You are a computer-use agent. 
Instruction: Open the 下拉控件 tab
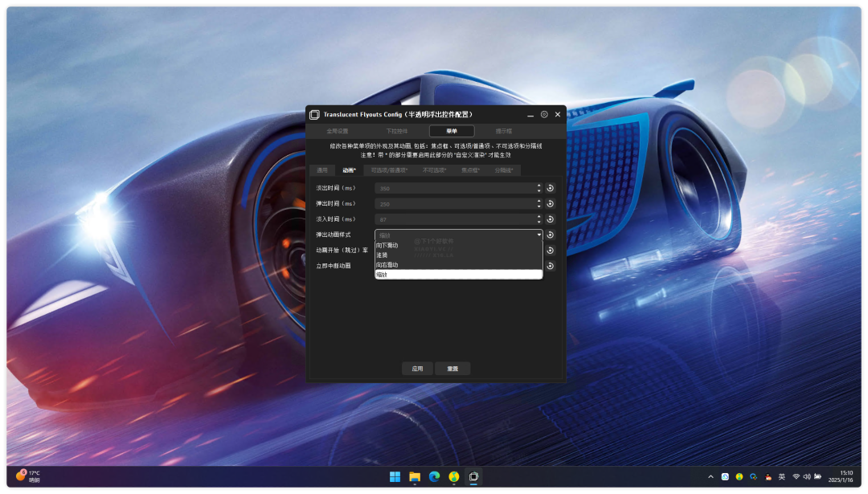pyautogui.click(x=396, y=131)
